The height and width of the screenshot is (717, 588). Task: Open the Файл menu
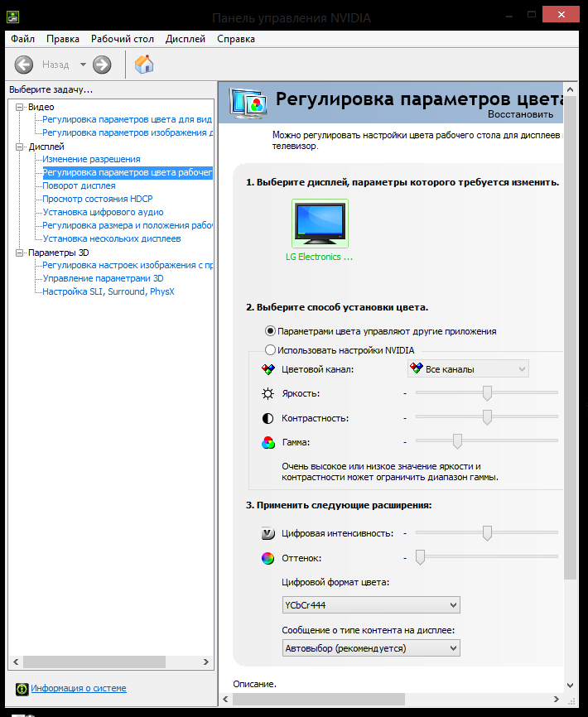tap(23, 39)
